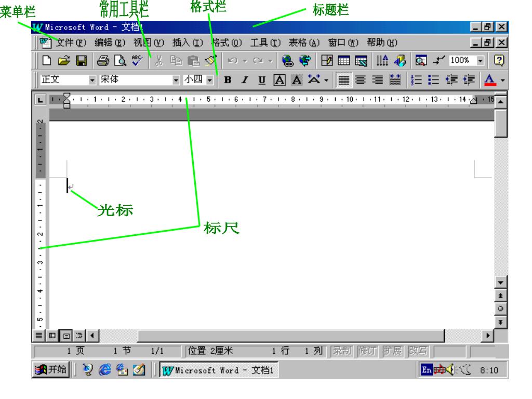
Task: Toggle Italic formatting
Action: [x=245, y=80]
